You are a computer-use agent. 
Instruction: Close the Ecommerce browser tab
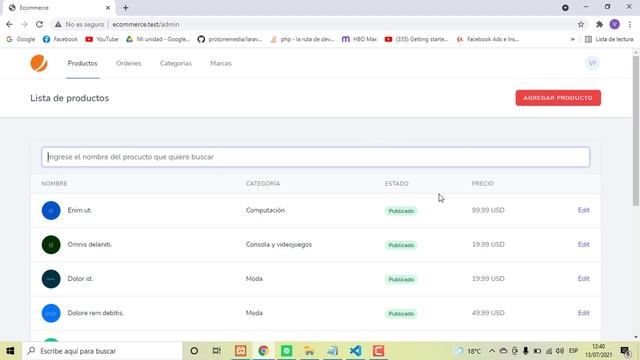point(108,8)
